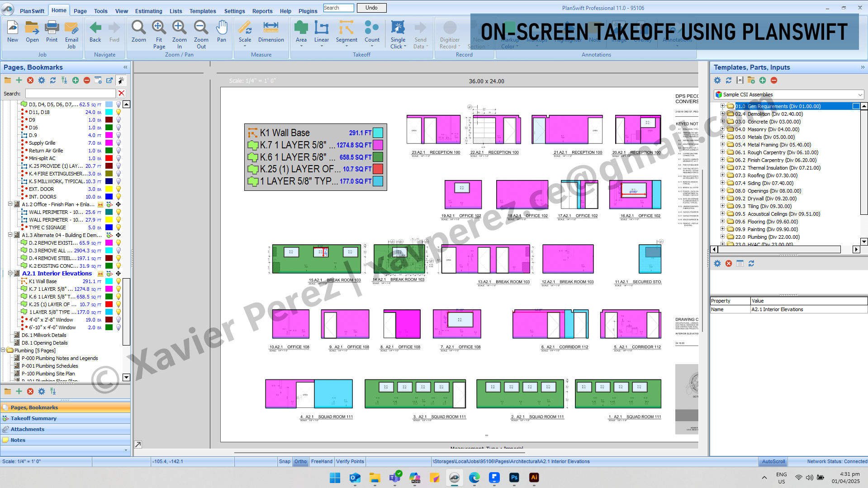Screen dimensions: 868x488
Task: Choose the Dimension measure tool
Action: (271, 33)
